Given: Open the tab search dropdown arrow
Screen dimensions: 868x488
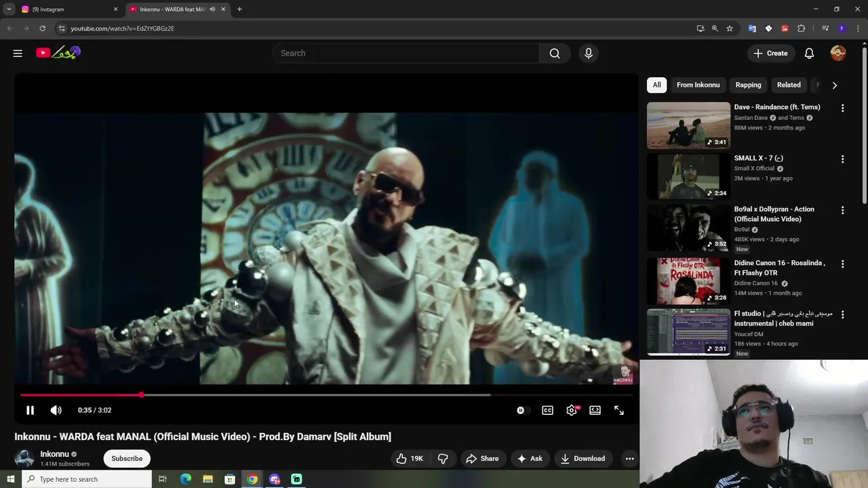Looking at the screenshot, I should (9, 9).
